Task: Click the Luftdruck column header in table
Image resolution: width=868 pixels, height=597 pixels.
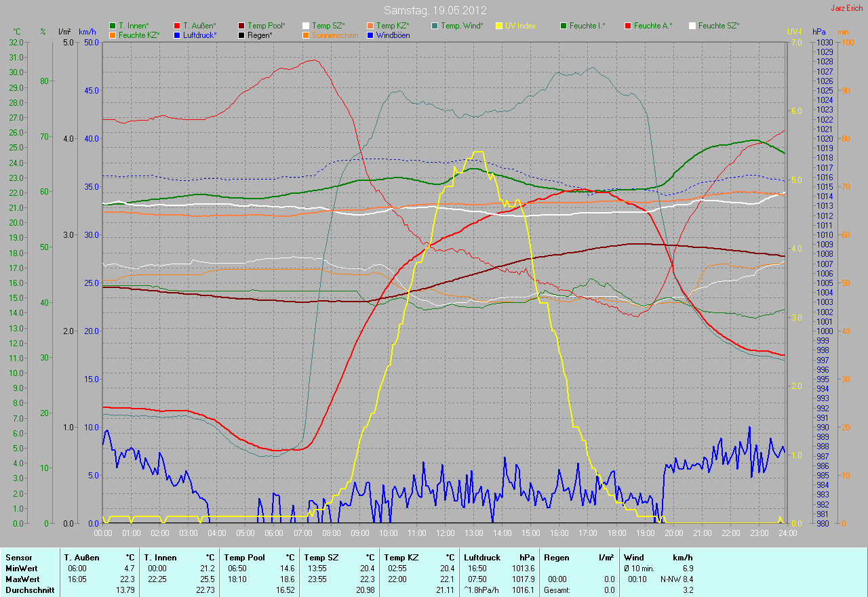Action: pyautogui.click(x=482, y=558)
